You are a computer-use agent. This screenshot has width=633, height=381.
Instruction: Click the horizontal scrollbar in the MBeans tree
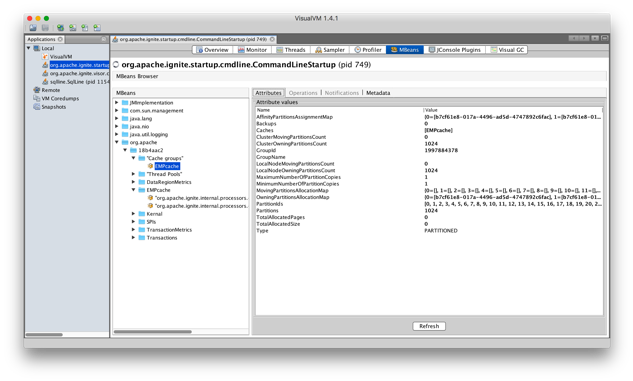click(153, 332)
